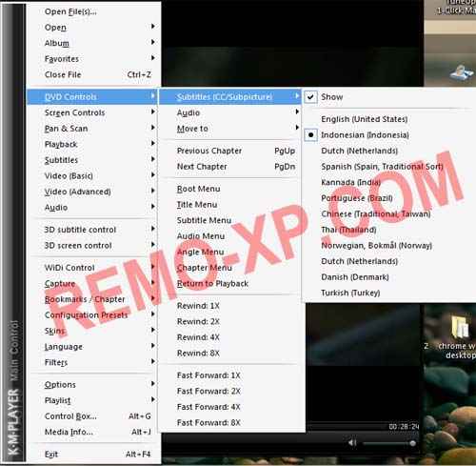Open Video (Basic) submenu

click(92, 176)
